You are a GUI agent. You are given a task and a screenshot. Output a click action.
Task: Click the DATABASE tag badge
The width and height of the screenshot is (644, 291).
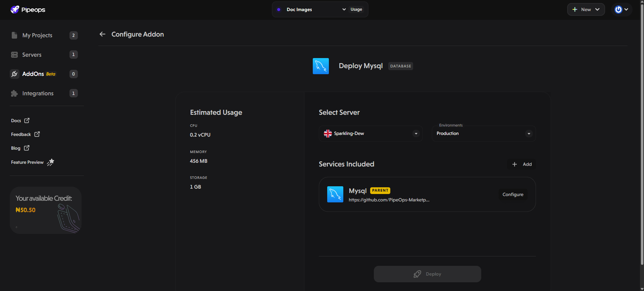coord(401,66)
